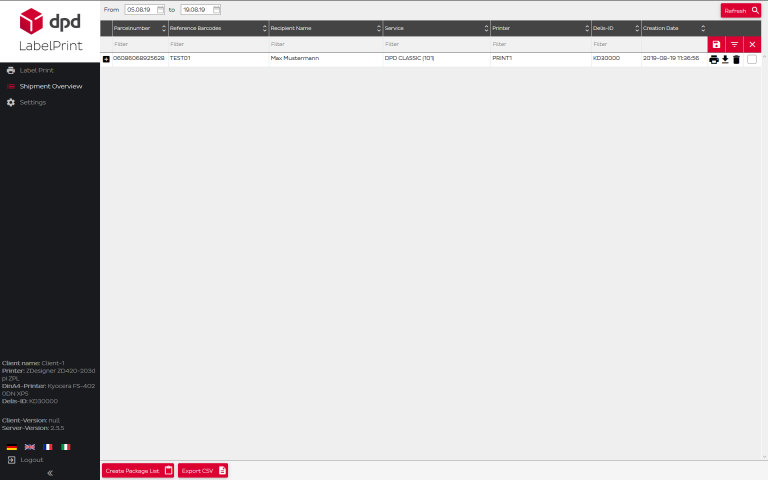Switch language using the French flag
This screenshot has height=480, width=768.
click(47, 447)
